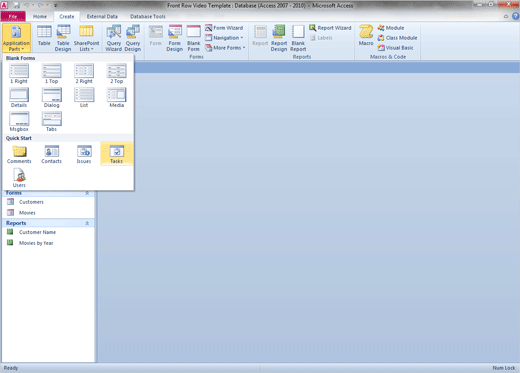520x373 pixels.
Task: Expand the Navigation forms dropdown
Action: tap(224, 38)
